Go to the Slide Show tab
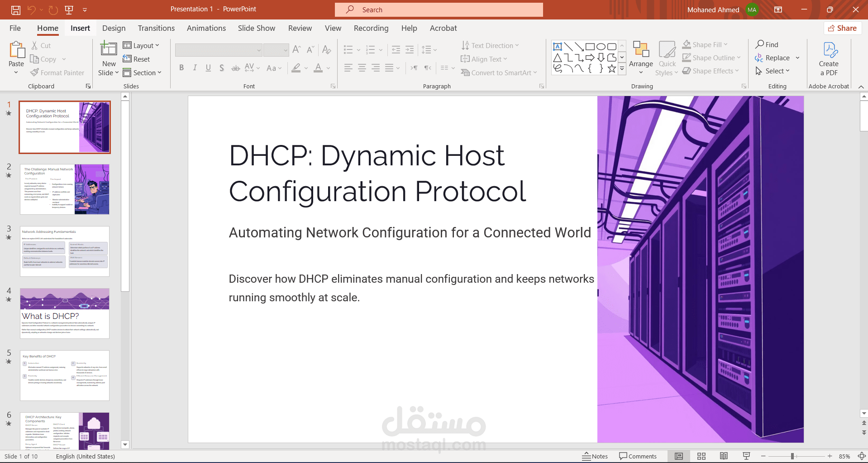Image resolution: width=868 pixels, height=463 pixels. click(x=257, y=28)
